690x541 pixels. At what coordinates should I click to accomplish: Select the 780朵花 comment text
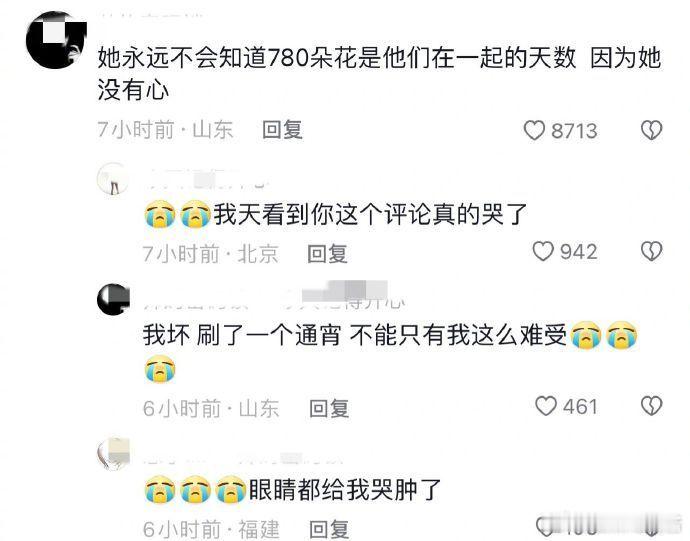[x=379, y=74]
